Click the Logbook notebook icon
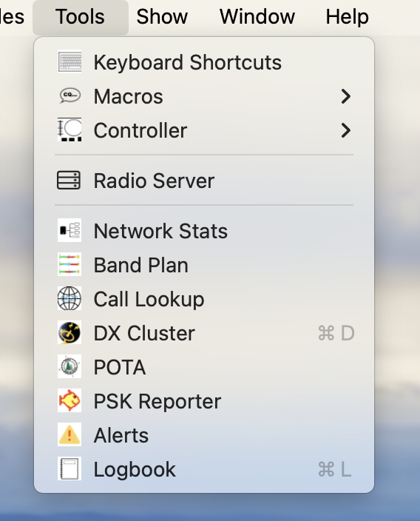 tap(70, 469)
